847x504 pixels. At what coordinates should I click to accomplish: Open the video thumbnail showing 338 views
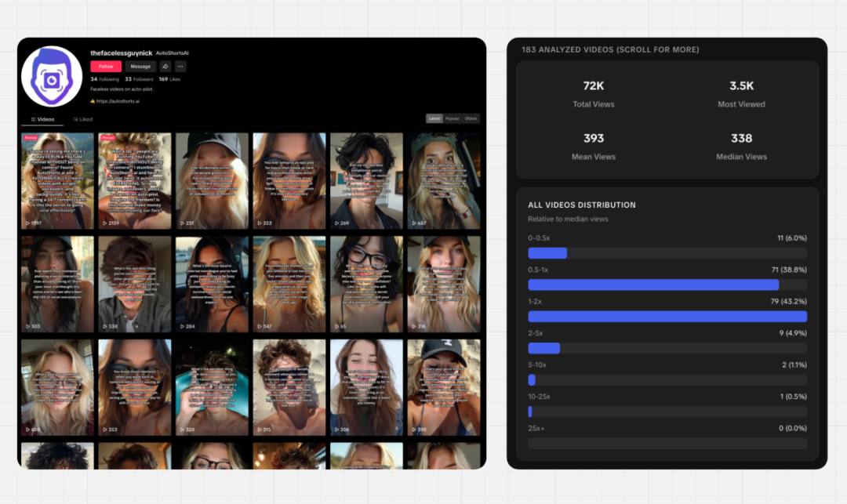(135, 284)
